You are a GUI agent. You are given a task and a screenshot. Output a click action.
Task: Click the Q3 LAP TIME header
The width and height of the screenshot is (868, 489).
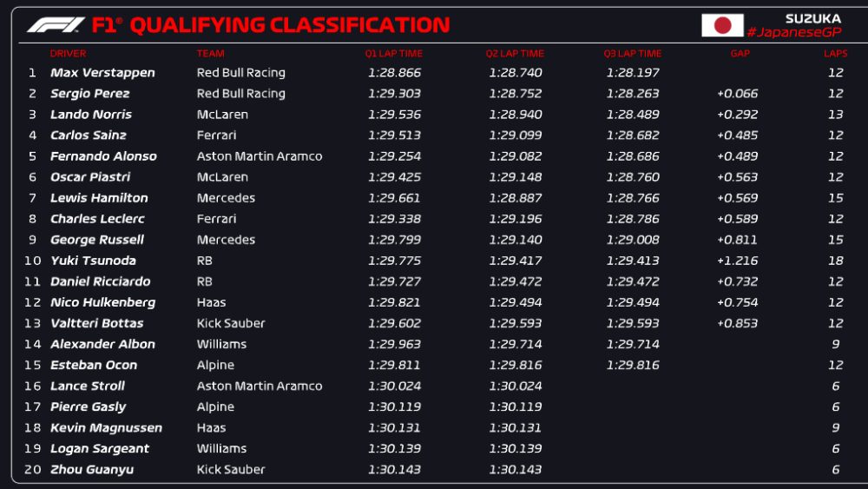point(633,54)
